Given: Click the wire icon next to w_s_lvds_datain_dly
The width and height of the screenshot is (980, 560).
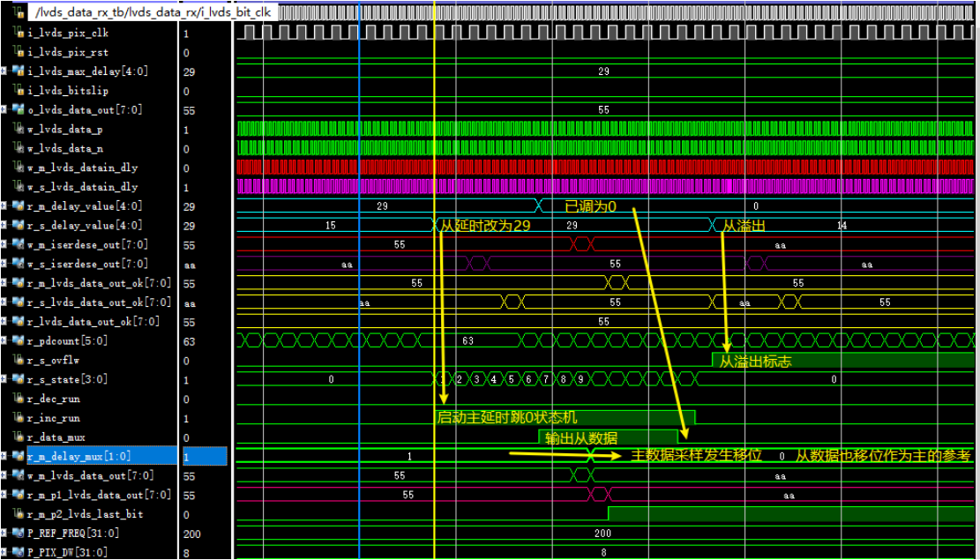Looking at the screenshot, I should (19, 187).
